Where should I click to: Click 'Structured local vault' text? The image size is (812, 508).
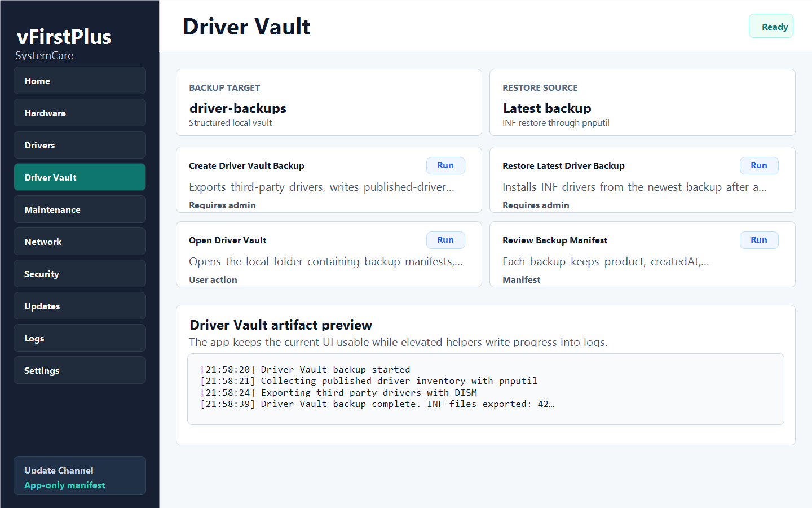231,123
